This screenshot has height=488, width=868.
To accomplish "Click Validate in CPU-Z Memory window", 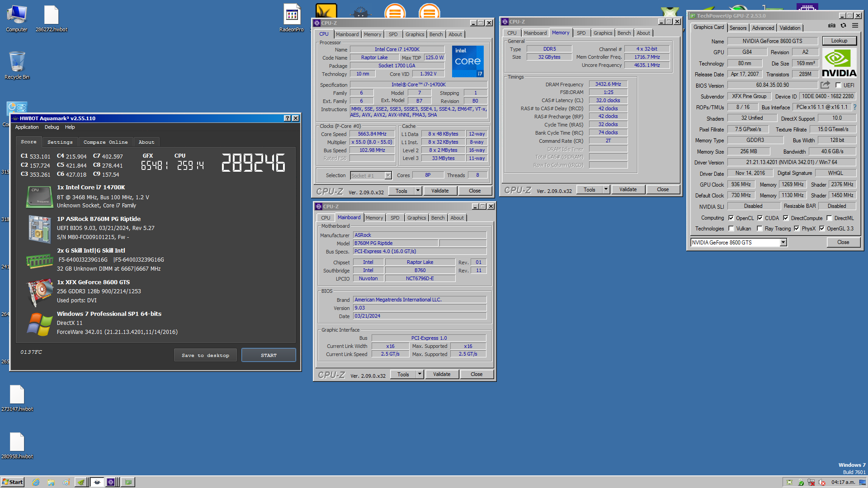I will pyautogui.click(x=628, y=189).
